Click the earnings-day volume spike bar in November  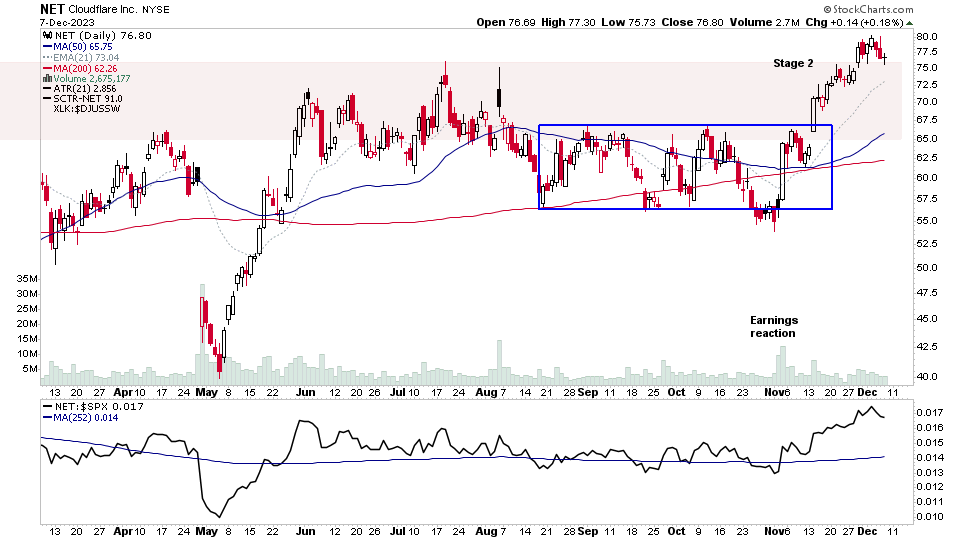pos(782,366)
